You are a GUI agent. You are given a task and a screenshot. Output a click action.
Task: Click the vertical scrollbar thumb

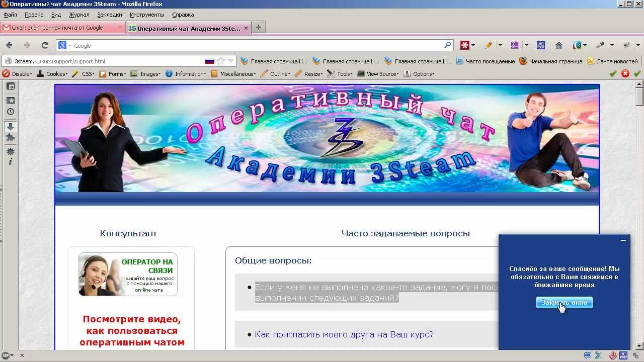[x=639, y=96]
